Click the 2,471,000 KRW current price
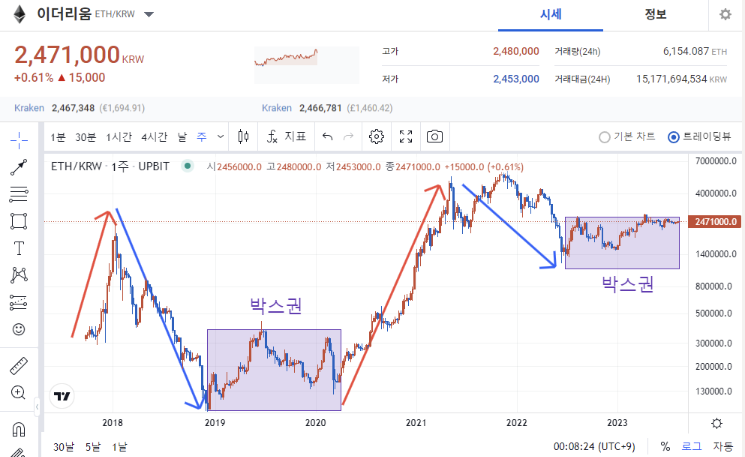Image resolution: width=745 pixels, height=457 pixels. click(79, 55)
